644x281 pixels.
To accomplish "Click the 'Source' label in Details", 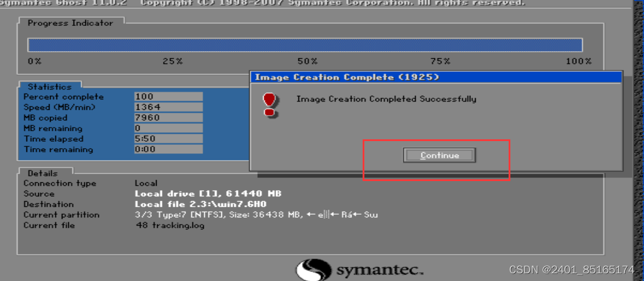I will click(x=39, y=193).
